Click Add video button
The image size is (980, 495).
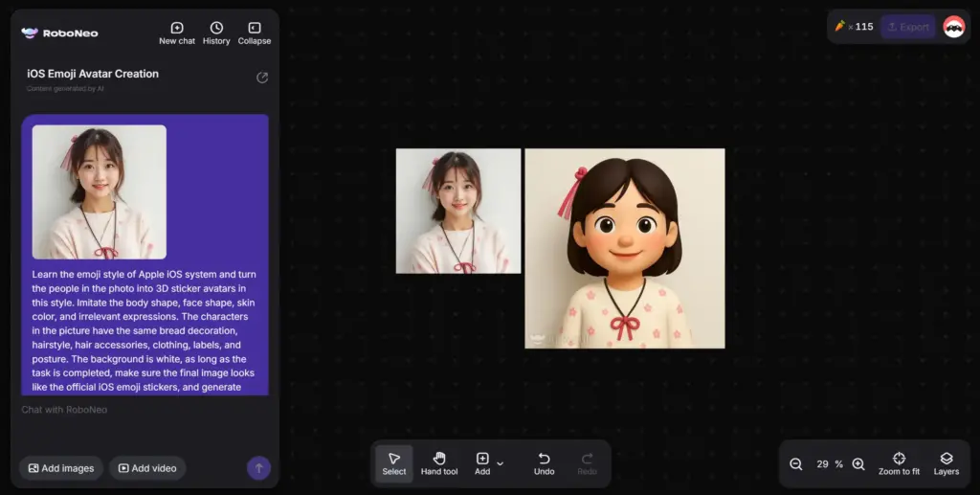coord(146,468)
